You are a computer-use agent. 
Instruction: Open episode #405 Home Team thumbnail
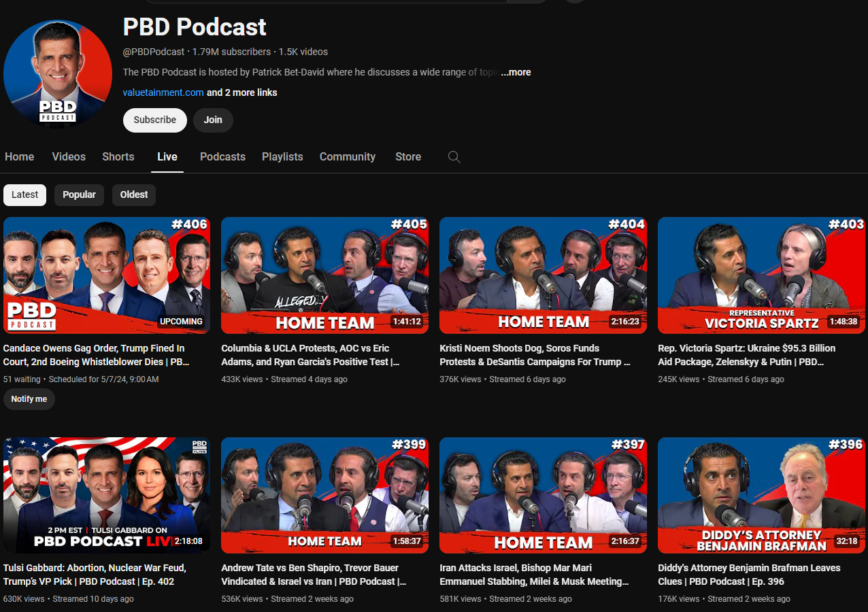click(324, 275)
